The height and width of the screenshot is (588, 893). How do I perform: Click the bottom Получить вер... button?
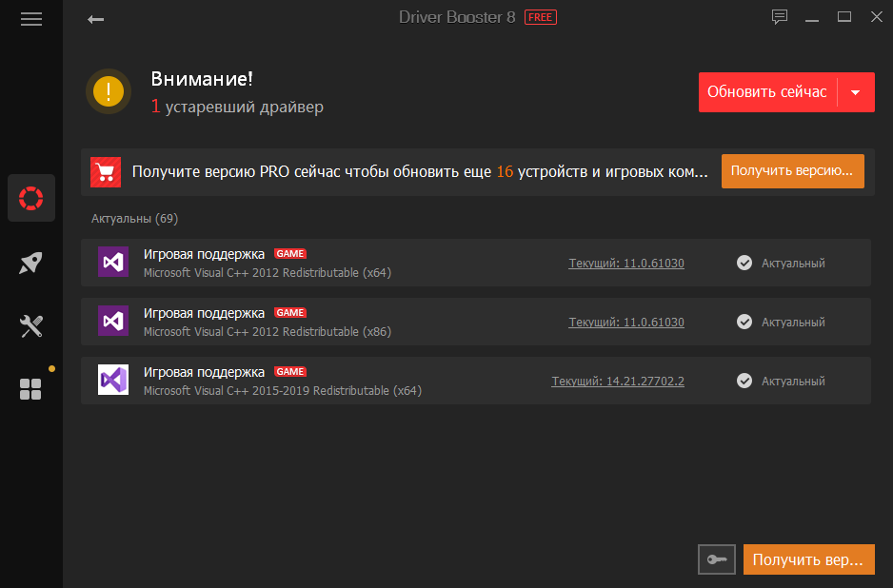click(x=808, y=559)
